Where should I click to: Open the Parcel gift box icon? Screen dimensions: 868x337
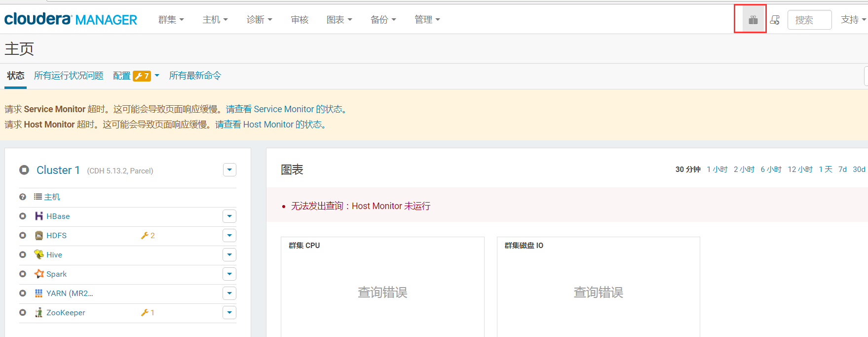click(753, 20)
